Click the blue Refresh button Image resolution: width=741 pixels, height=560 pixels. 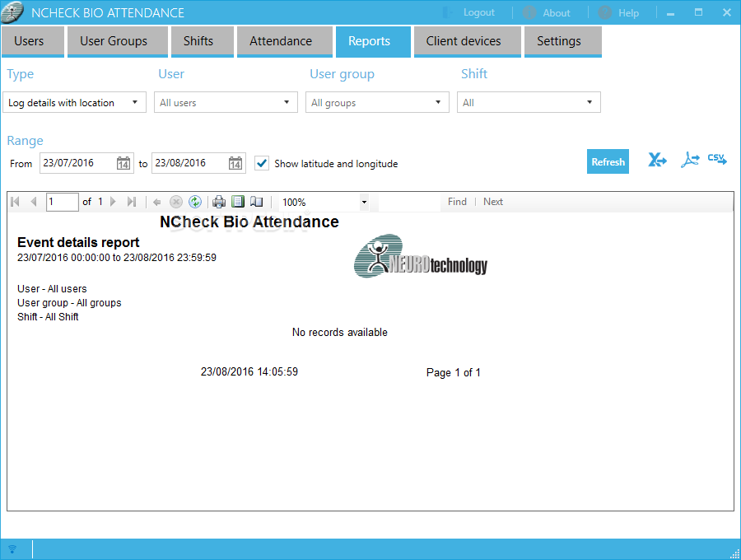coord(608,161)
